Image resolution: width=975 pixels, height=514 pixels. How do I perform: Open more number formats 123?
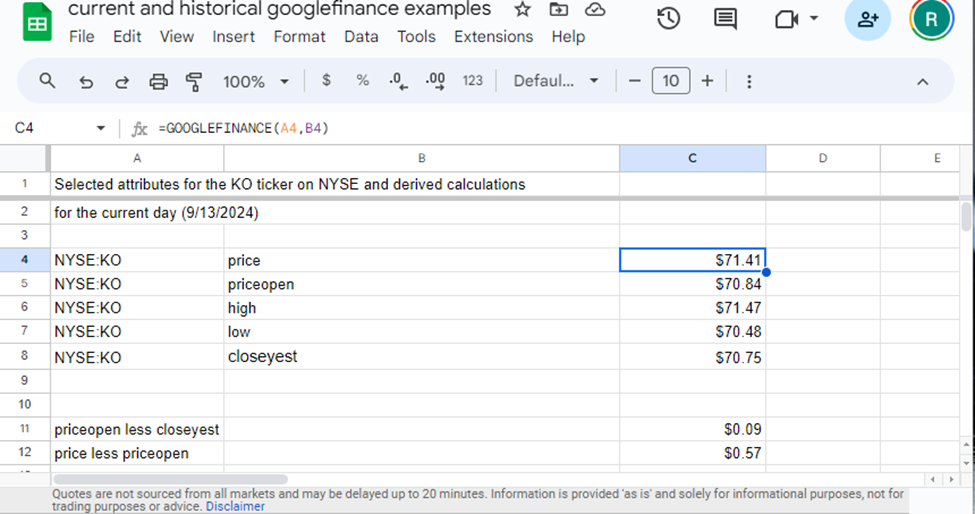click(x=473, y=81)
